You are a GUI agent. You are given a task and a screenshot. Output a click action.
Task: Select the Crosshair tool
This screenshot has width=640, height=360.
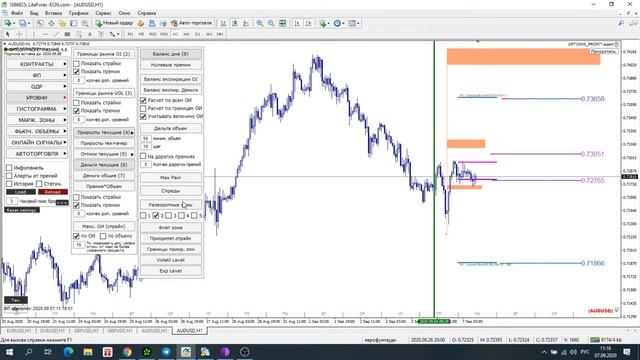click(19, 34)
